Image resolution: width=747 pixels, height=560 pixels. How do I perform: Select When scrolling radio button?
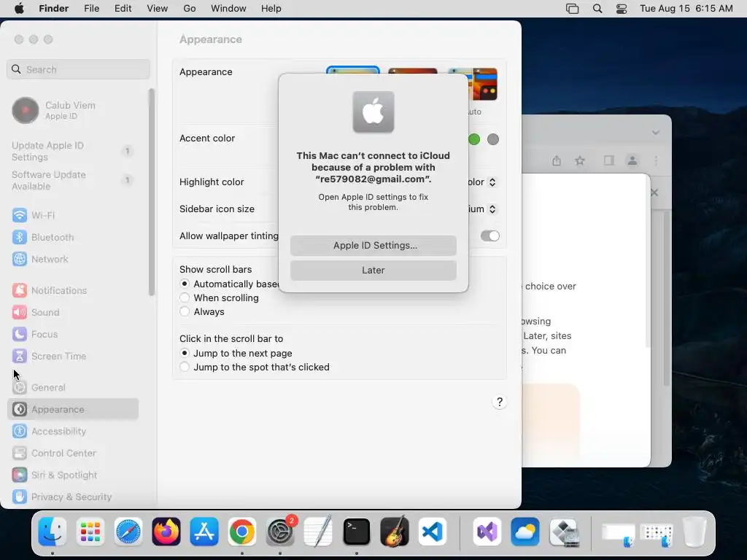(x=185, y=297)
